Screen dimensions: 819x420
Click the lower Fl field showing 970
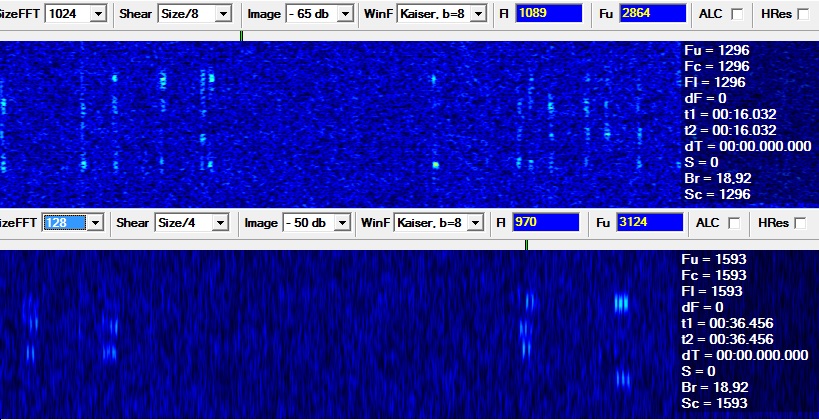tap(546, 222)
